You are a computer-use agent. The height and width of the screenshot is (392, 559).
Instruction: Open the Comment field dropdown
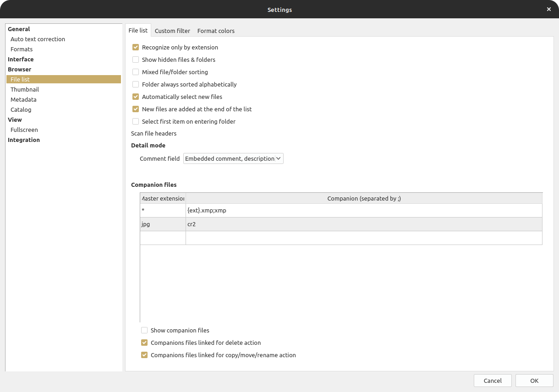pyautogui.click(x=233, y=158)
